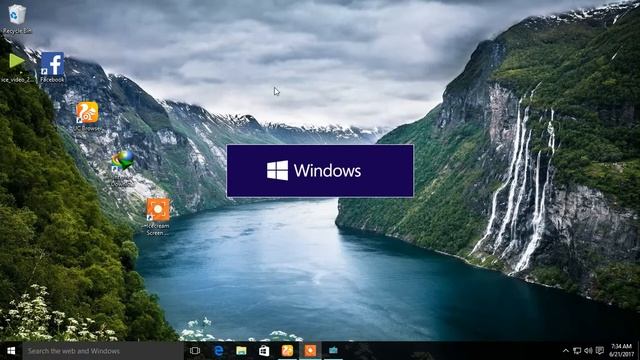The height and width of the screenshot is (360, 640).
Task: Open the clock showing 7:34 AM
Action: (621, 351)
